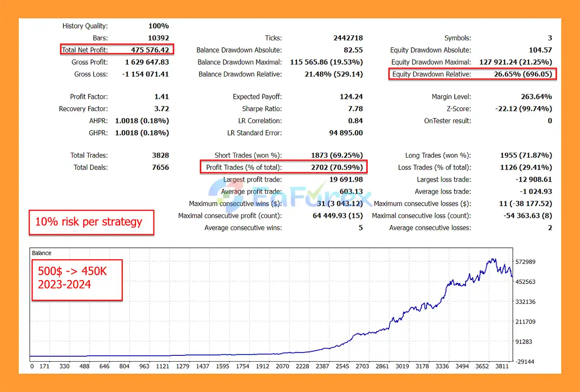Select the History Quality 100% value
The width and height of the screenshot is (580, 392).
(x=159, y=26)
